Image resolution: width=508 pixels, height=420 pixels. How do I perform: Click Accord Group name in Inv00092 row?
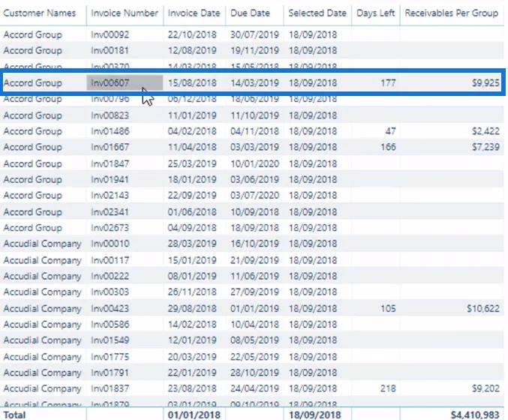coord(33,34)
